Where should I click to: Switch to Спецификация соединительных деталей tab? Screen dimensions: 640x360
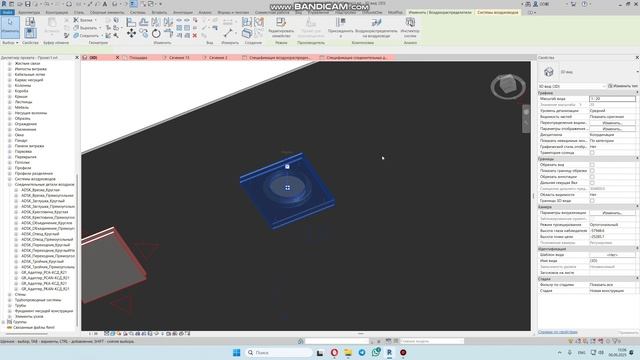[356, 58]
